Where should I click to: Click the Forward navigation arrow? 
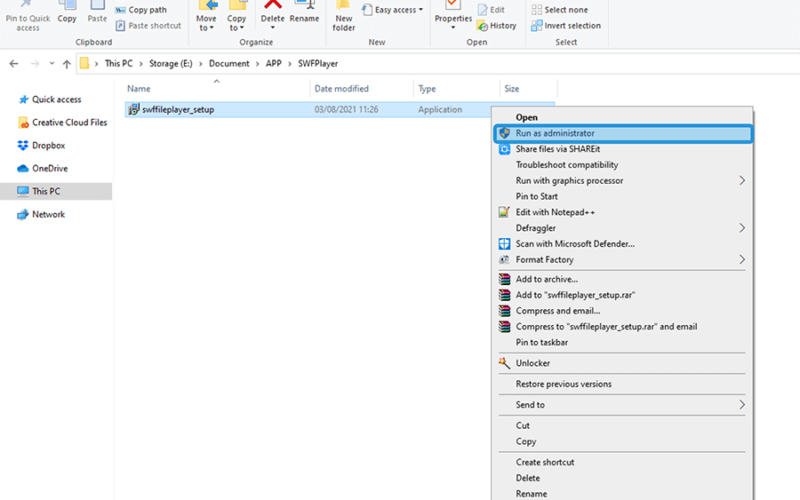tap(35, 64)
